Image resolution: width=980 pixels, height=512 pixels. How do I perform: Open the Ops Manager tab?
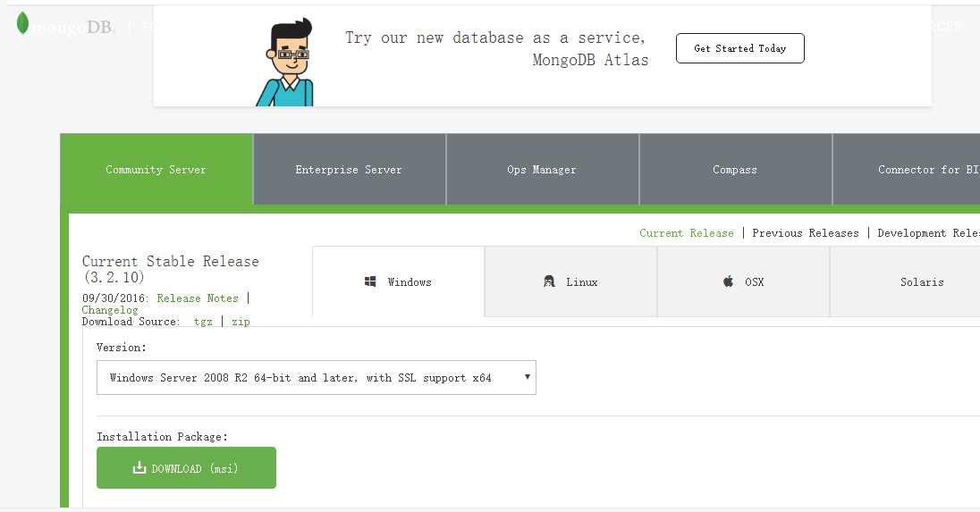542,169
